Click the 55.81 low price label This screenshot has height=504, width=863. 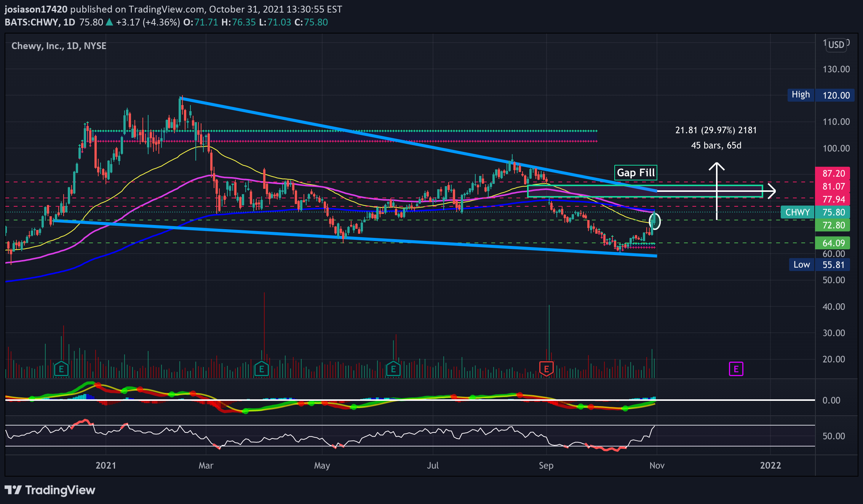pos(833,265)
